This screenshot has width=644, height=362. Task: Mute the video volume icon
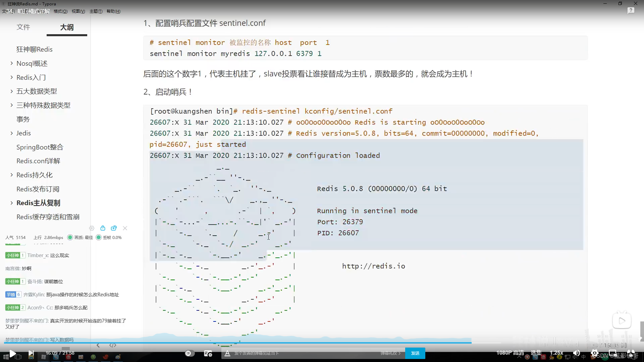(577, 353)
